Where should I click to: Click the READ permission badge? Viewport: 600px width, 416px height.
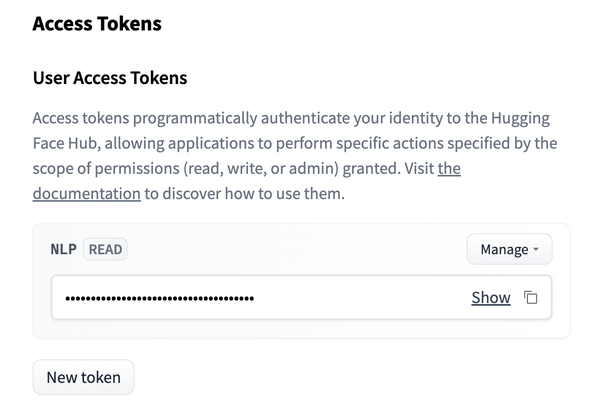point(106,249)
